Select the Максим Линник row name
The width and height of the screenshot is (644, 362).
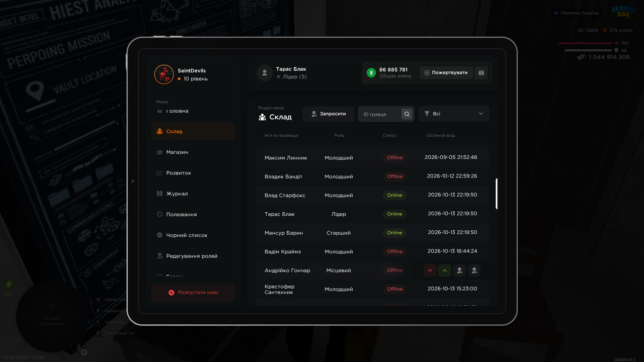click(x=286, y=158)
